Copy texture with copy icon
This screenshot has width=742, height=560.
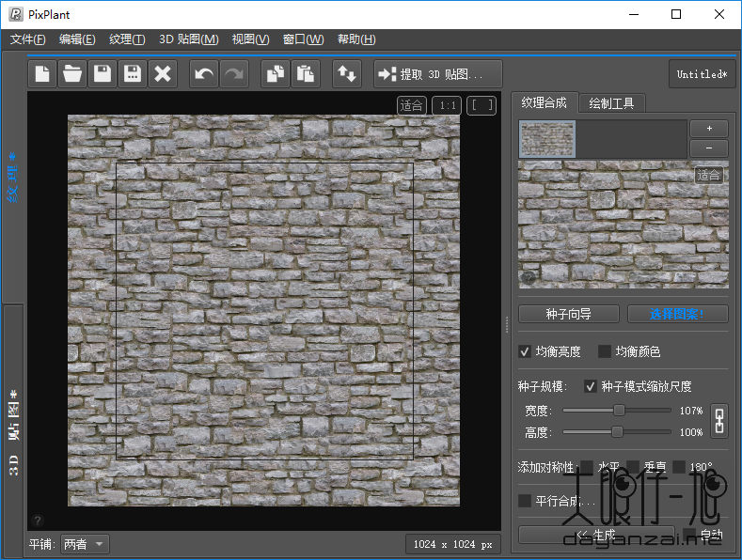276,74
